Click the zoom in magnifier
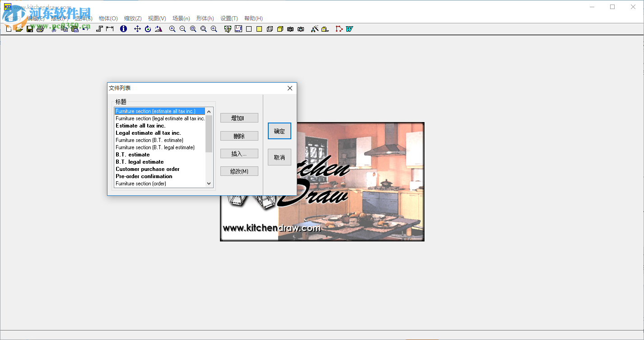 pos(172,29)
